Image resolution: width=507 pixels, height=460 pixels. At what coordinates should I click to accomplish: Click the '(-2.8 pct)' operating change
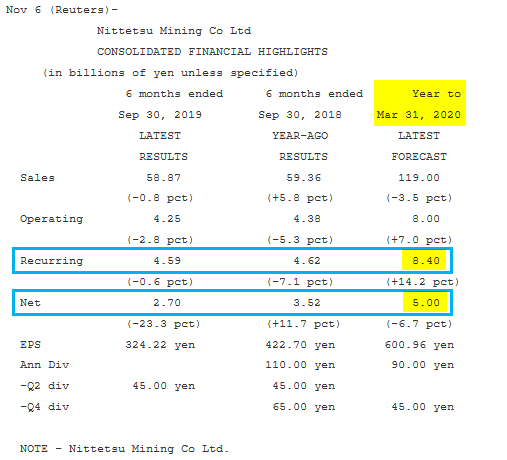click(160, 240)
